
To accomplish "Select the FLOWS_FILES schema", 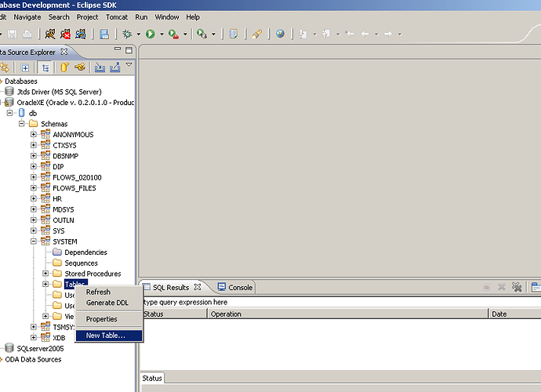I will [x=74, y=188].
